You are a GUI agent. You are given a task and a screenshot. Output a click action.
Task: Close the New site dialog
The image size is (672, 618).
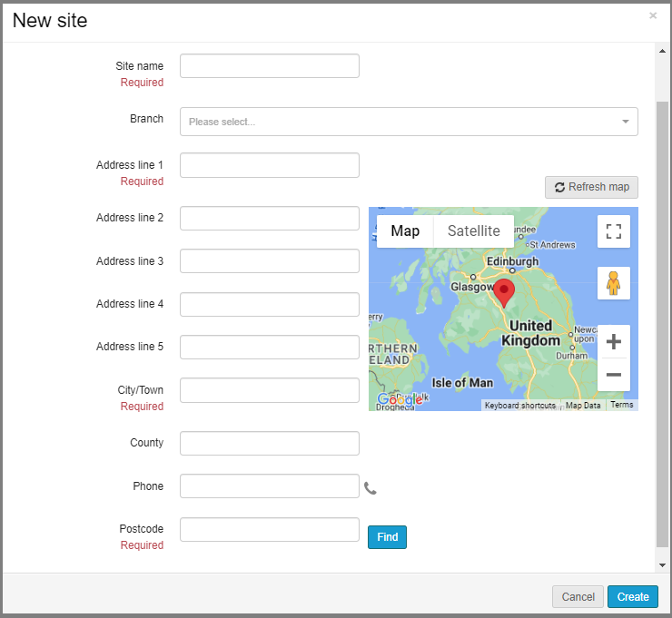(x=653, y=15)
